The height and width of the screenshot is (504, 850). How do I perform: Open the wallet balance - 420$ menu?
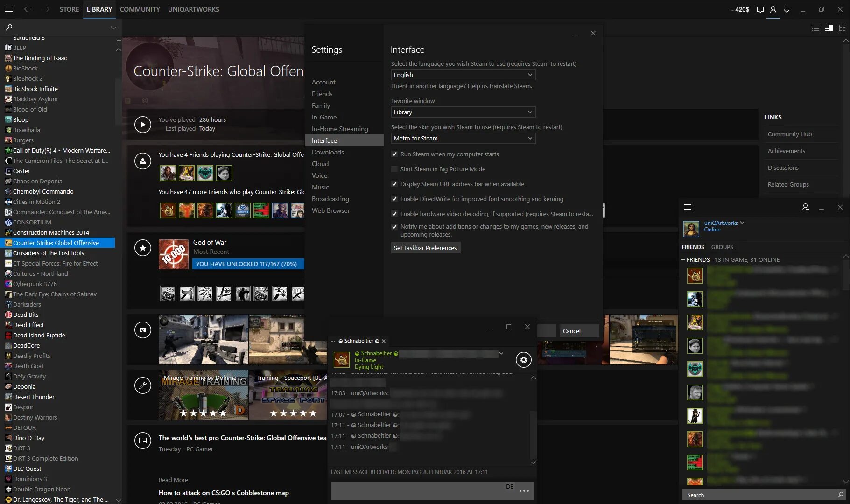pos(740,9)
